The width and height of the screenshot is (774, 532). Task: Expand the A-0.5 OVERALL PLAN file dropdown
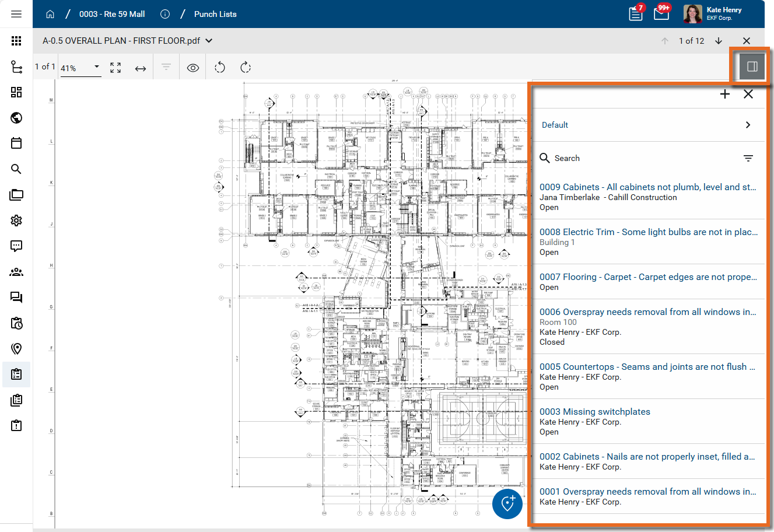(x=209, y=41)
